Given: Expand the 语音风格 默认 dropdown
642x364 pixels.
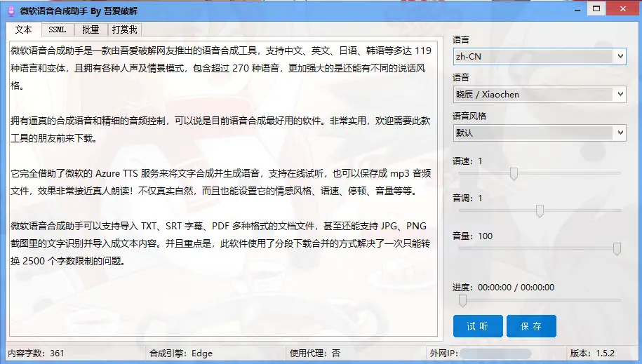Looking at the screenshot, I should click(x=540, y=133).
